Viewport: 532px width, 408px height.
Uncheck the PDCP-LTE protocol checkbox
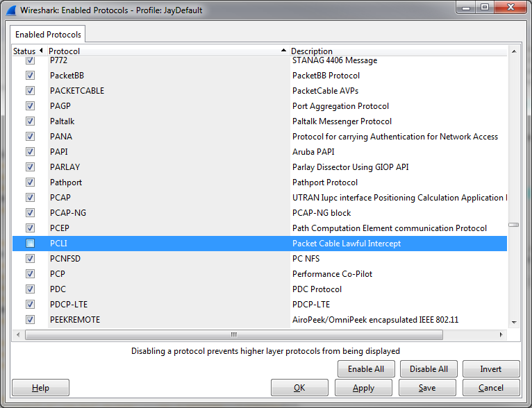click(x=30, y=305)
